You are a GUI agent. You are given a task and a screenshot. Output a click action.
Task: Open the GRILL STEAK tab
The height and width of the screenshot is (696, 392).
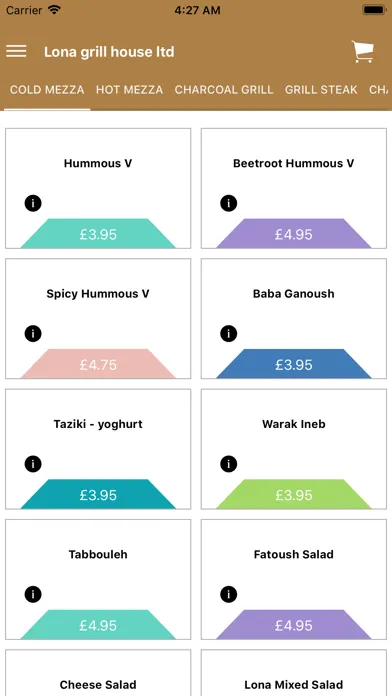(x=321, y=90)
